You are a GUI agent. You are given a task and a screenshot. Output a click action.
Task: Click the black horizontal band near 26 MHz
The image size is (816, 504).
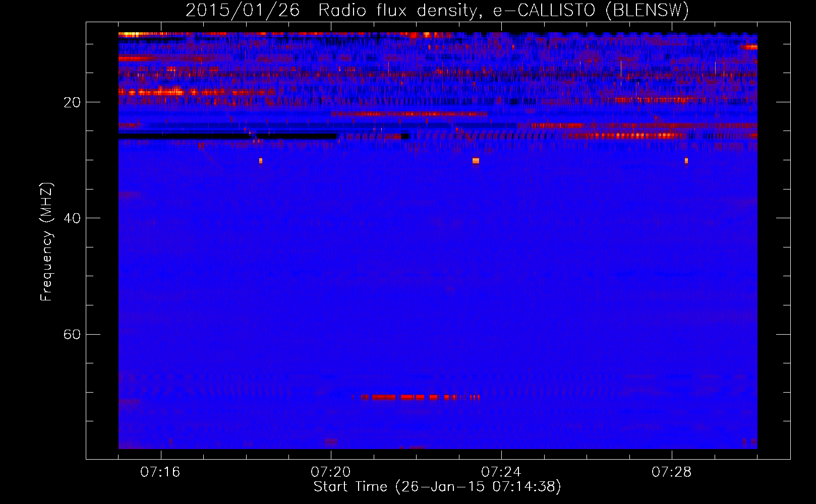(227, 136)
